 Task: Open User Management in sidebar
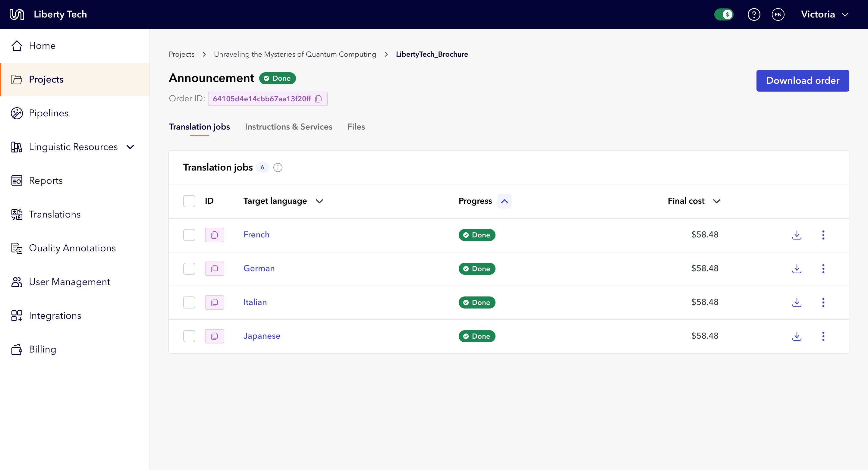[75, 282]
